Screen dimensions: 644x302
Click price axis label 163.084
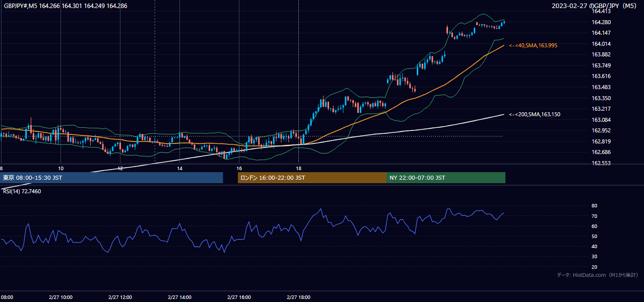(x=601, y=120)
